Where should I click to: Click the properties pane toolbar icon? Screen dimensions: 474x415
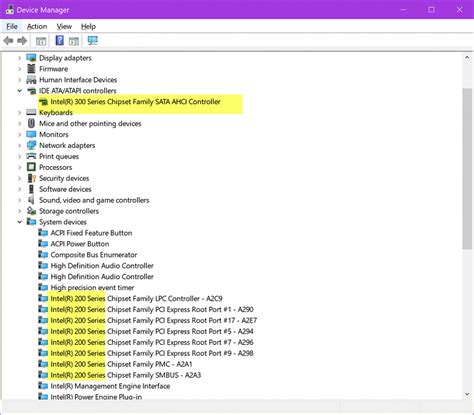(x=41, y=41)
